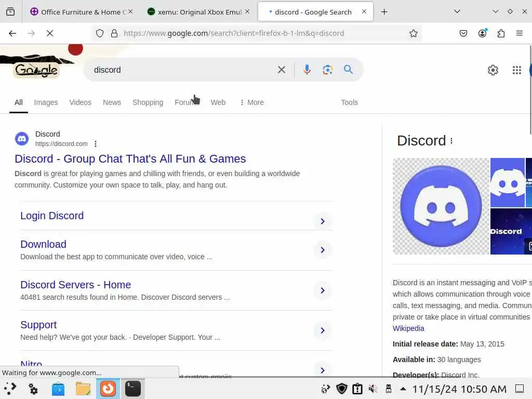Unmute audio volume in system tray
Screen dimensions: 532x399
point(373,389)
